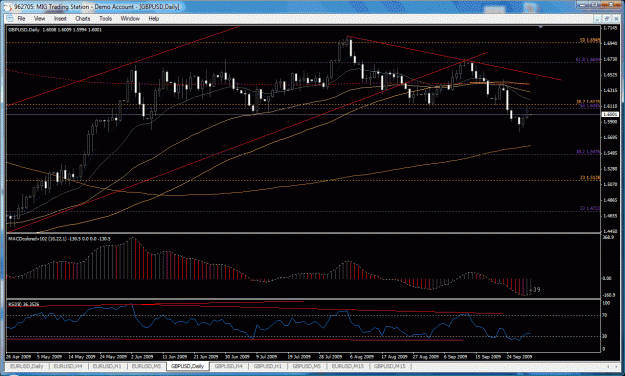Click the chart shift marker triangle

(540, 27)
